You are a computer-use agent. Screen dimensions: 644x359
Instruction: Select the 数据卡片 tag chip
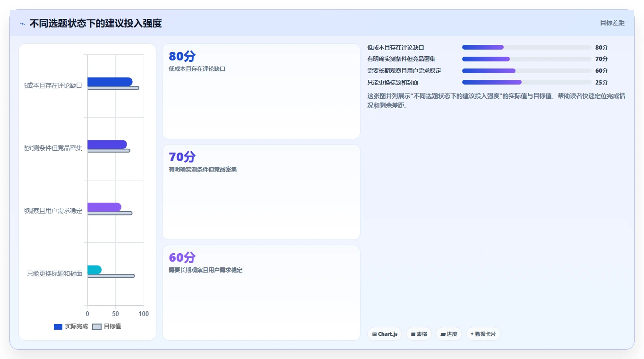(x=483, y=334)
